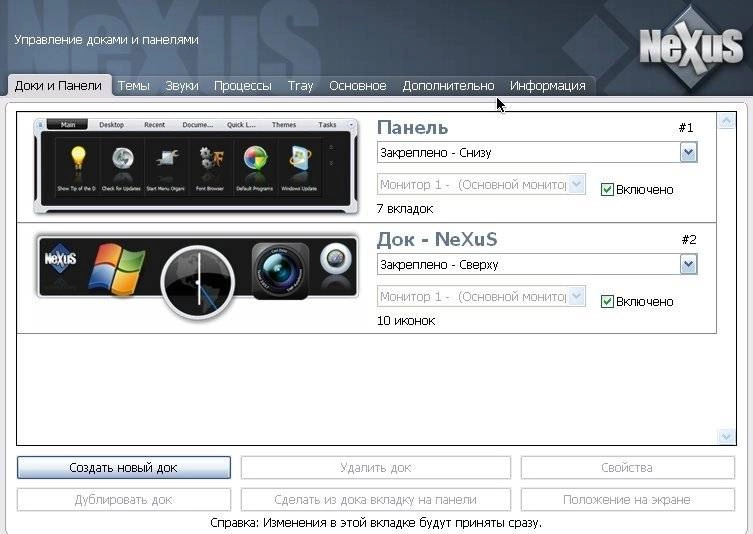Click the lightbulb Show Tip icon
The image size is (753, 534).
(77, 158)
